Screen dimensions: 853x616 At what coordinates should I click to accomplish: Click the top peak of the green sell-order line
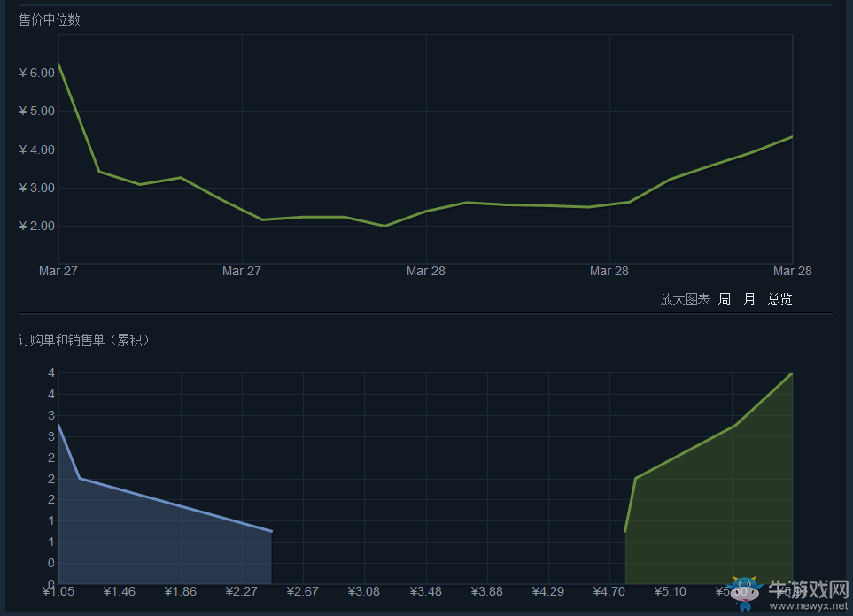(791, 373)
